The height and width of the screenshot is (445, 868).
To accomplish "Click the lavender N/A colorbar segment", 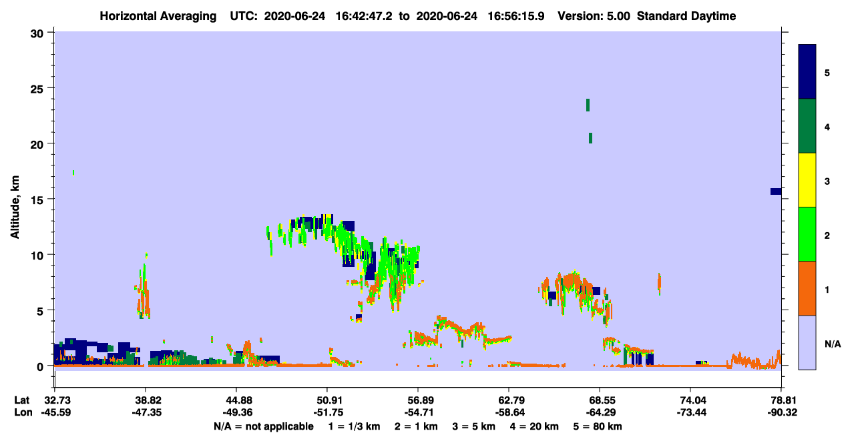I will coord(807,342).
